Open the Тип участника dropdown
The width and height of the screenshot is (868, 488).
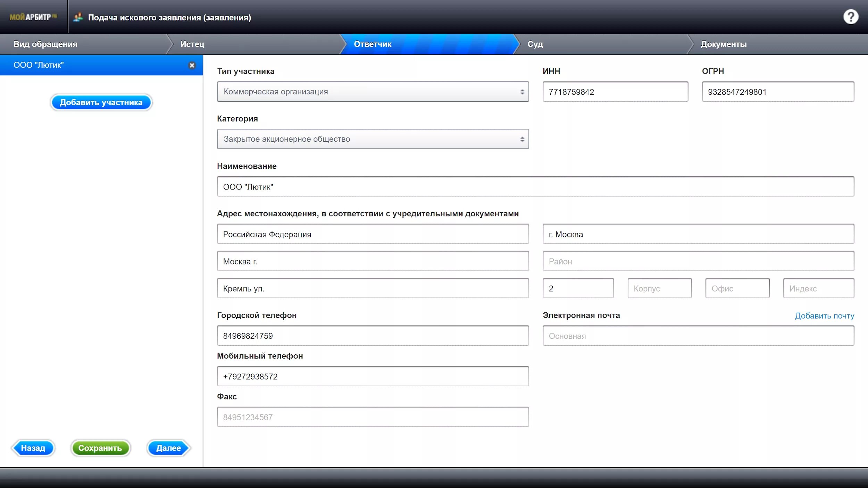pos(373,92)
